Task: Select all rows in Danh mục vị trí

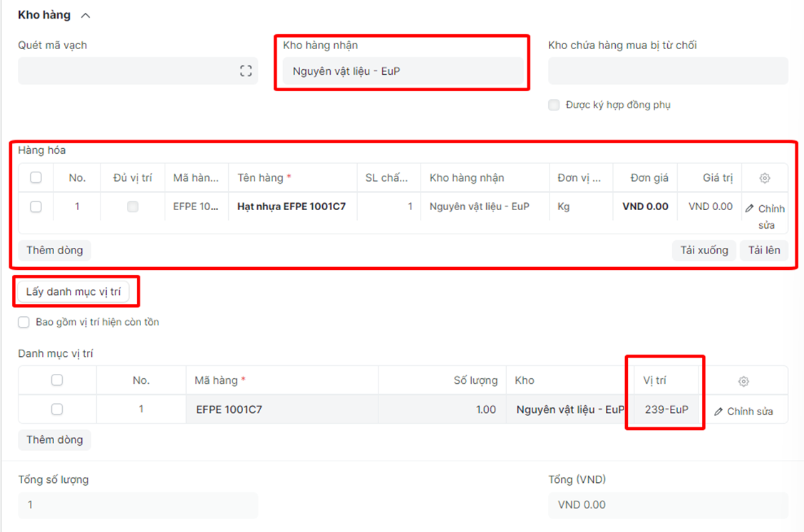Action: click(x=57, y=380)
